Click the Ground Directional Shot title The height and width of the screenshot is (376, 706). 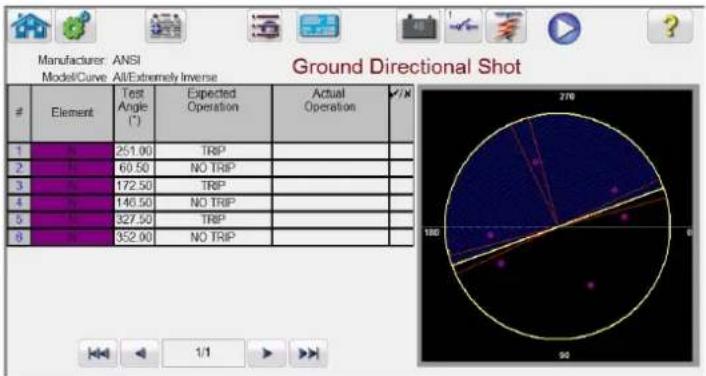coord(407,67)
